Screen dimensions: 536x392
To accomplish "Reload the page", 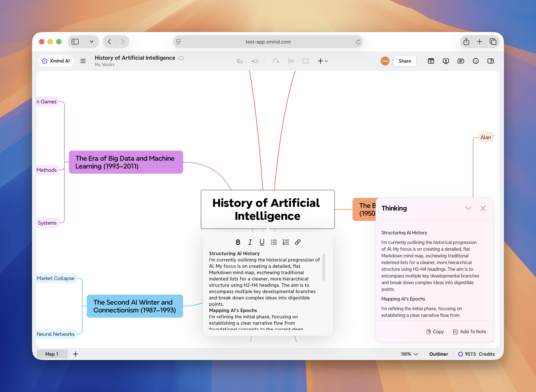I will pos(358,42).
